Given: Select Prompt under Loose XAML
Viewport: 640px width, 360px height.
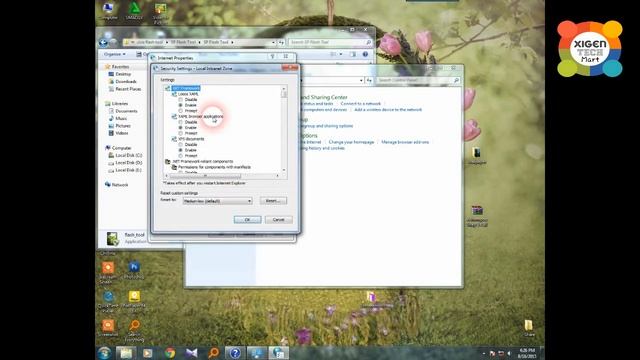Looking at the screenshot, I should [180, 111].
